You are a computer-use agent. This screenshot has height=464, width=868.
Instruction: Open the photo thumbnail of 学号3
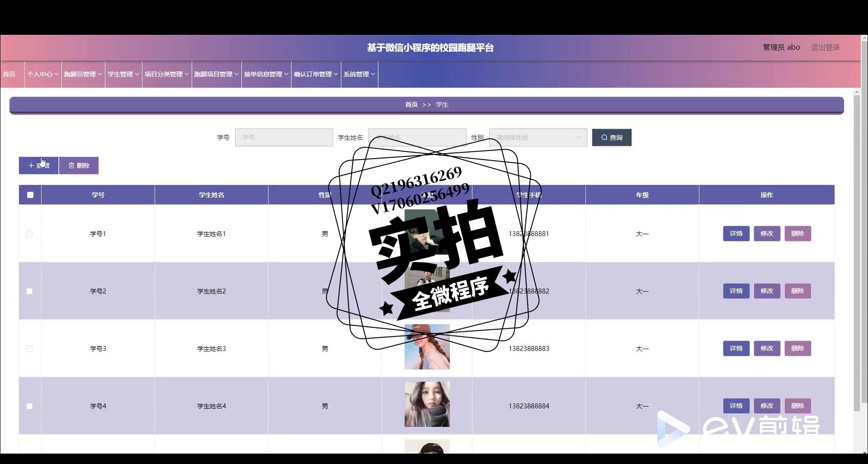[427, 347]
